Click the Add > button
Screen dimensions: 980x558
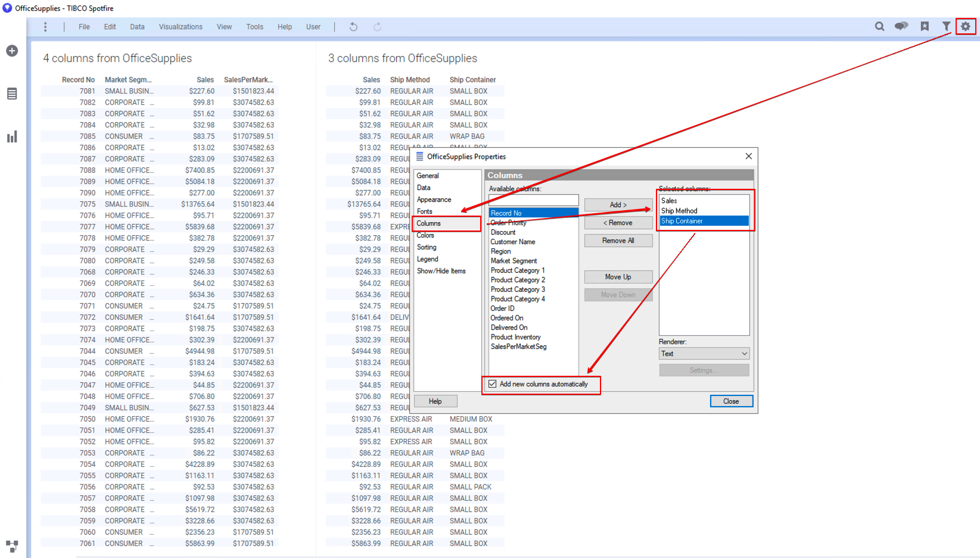coord(618,205)
